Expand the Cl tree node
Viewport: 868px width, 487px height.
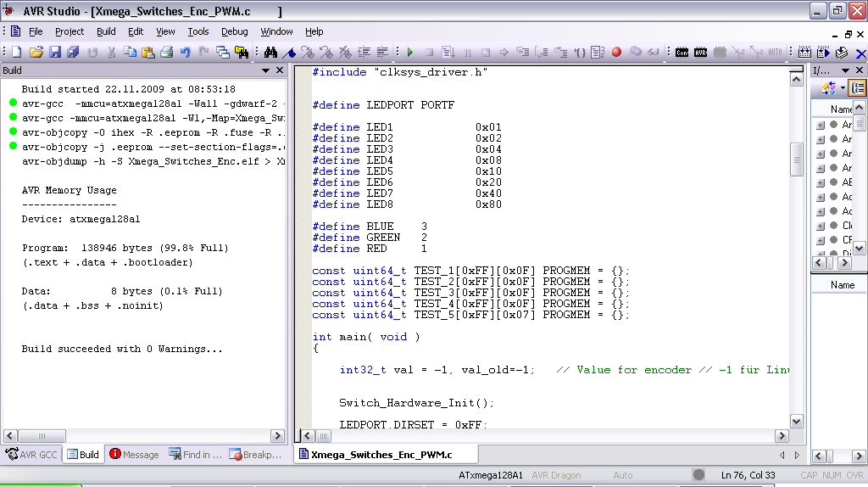[x=821, y=226]
